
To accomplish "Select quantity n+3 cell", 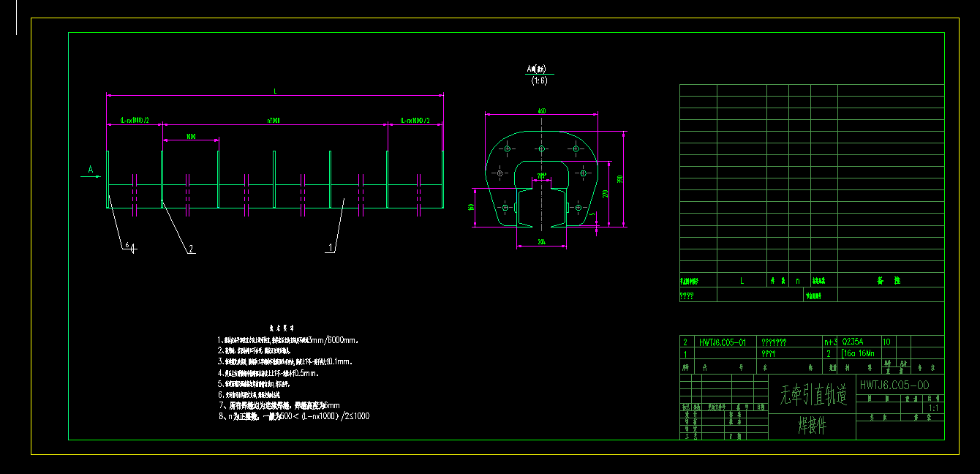I will [x=829, y=342].
